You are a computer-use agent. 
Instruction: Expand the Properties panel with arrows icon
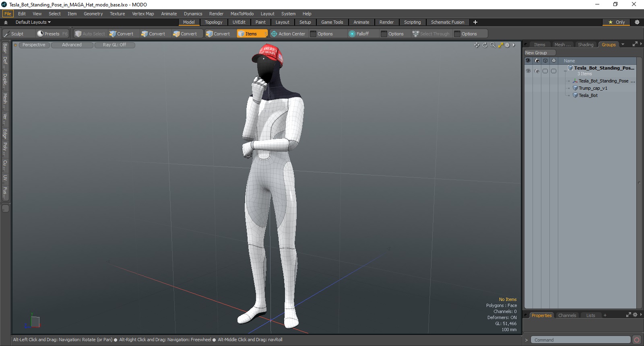click(629, 315)
